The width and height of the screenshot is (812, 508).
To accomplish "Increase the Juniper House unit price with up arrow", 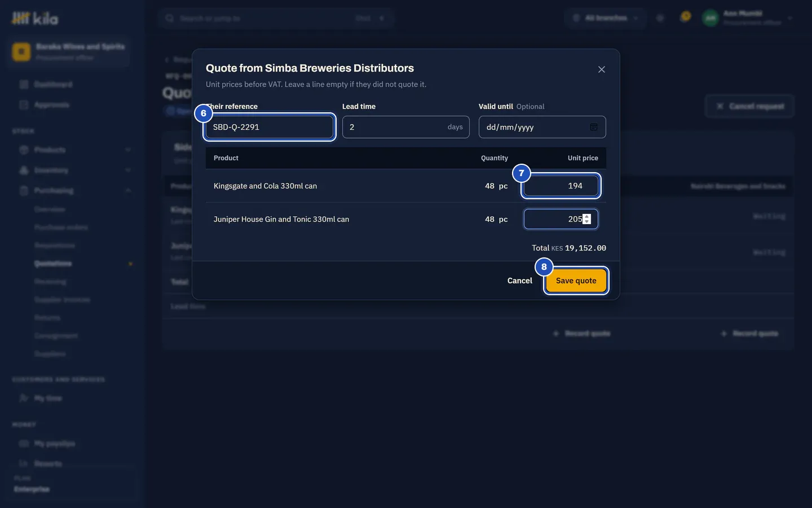I will pyautogui.click(x=587, y=216).
